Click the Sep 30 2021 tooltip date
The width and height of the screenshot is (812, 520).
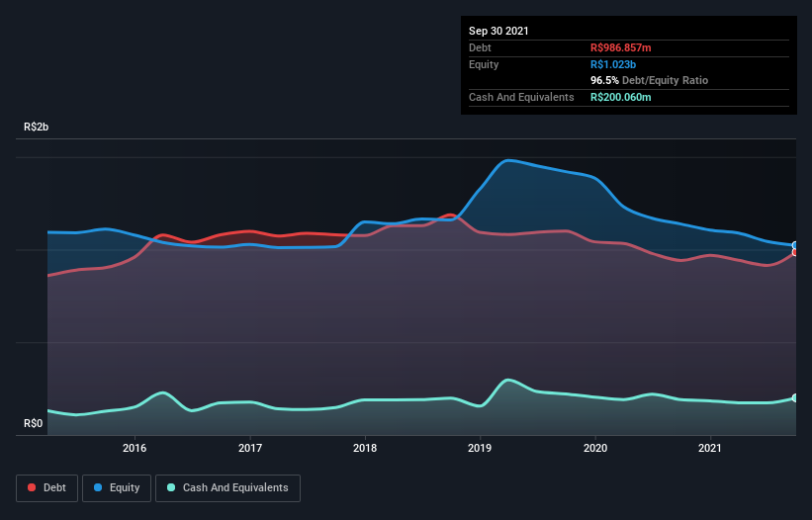pyautogui.click(x=498, y=31)
